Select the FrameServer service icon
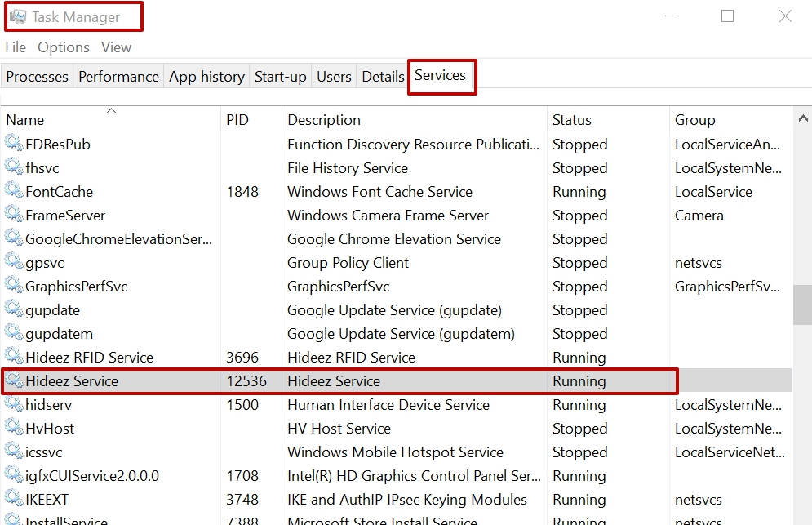This screenshot has height=525, width=812. pyautogui.click(x=14, y=216)
